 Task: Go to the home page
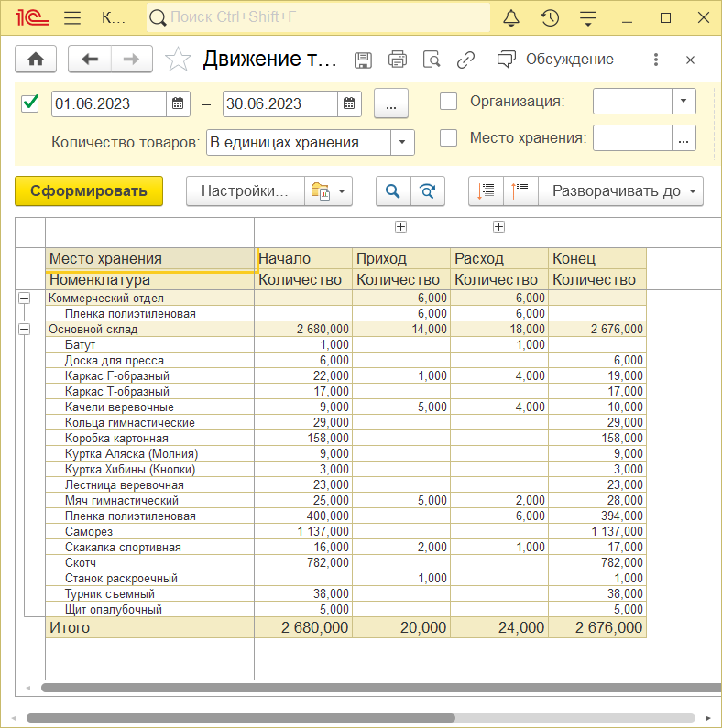[36, 59]
